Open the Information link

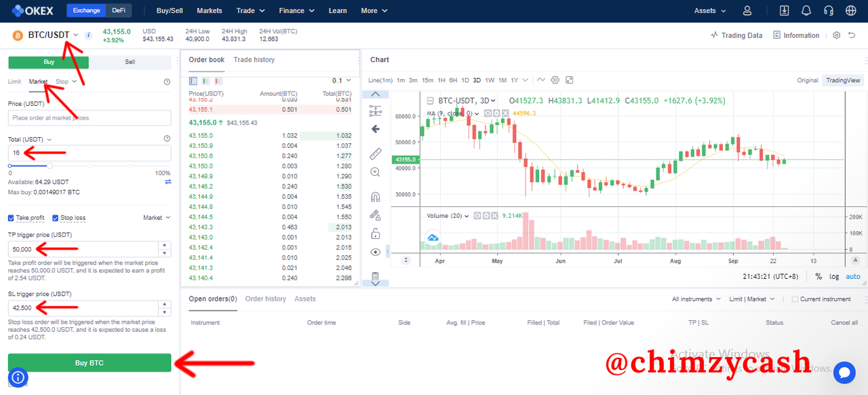coord(796,35)
